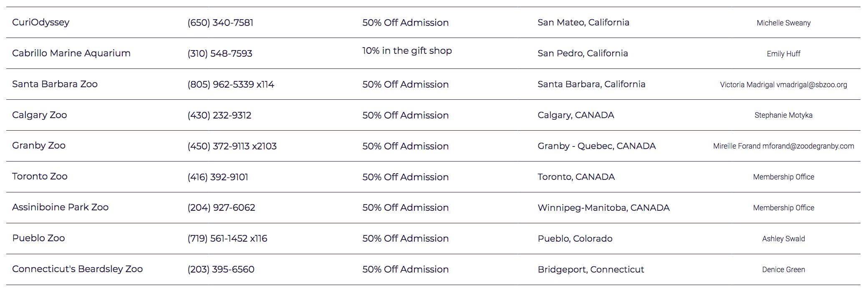Click Winnipeg-Manitoba, CANADA location text
868x288 pixels.
(x=603, y=208)
